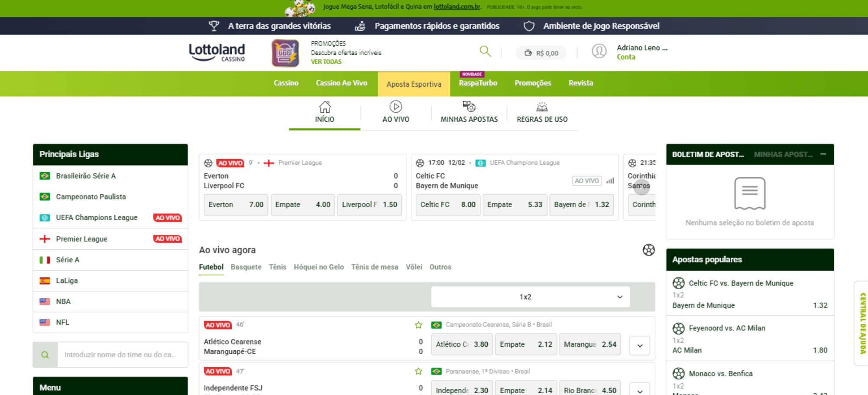This screenshot has height=395, width=868.
Task: Switch to Cassino tab
Action: (x=286, y=83)
